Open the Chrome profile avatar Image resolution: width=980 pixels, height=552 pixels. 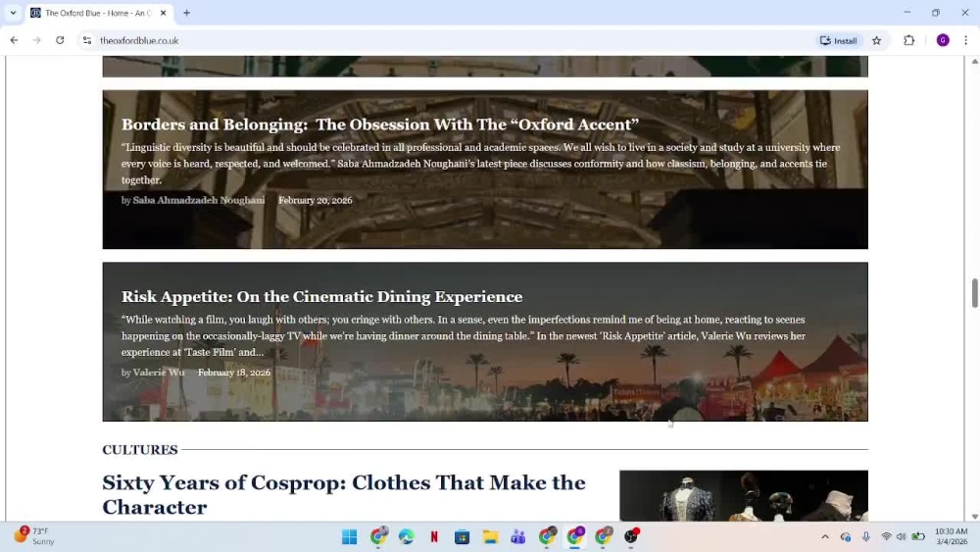(x=943, y=40)
